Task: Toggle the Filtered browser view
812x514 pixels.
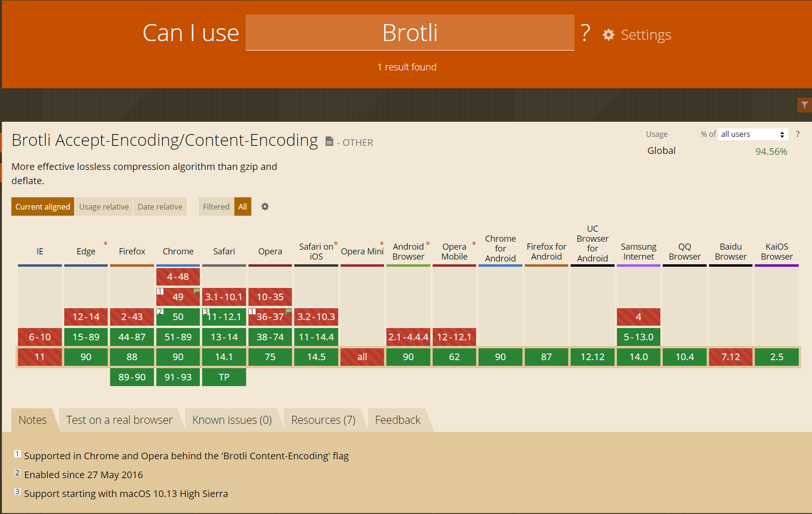Action: pos(216,206)
